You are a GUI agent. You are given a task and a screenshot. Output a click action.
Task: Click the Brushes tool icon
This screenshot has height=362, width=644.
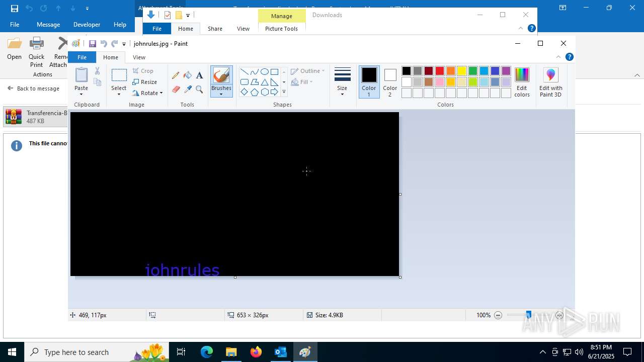[221, 75]
